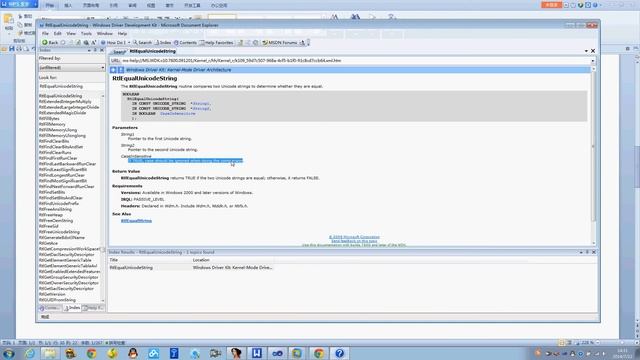The height and width of the screenshot is (360, 640).
Task: Click the Windows Start button
Action: [x=8, y=353]
